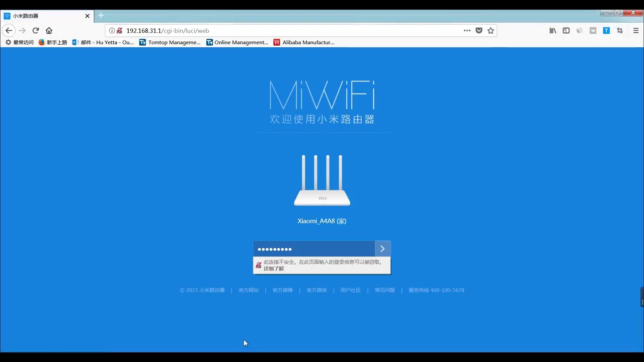Click the 服务热线 400-100-5678 text
The width and height of the screenshot is (644, 362).
point(436,291)
